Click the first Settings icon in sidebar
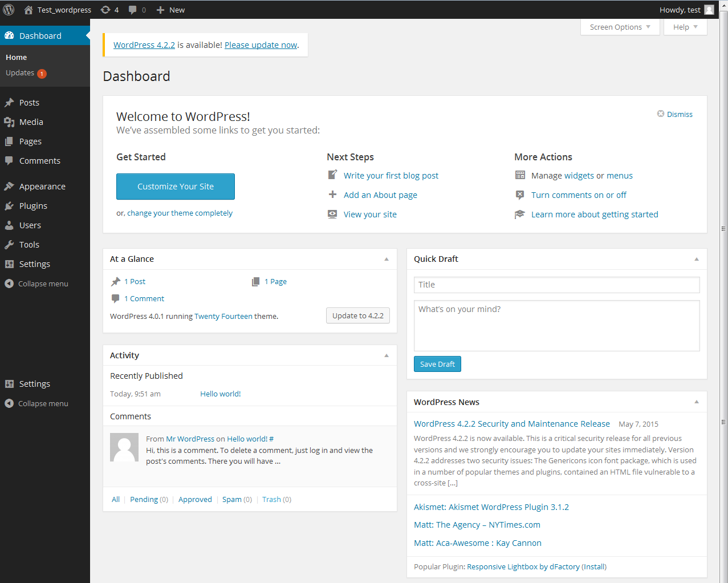The height and width of the screenshot is (583, 728). click(x=9, y=264)
